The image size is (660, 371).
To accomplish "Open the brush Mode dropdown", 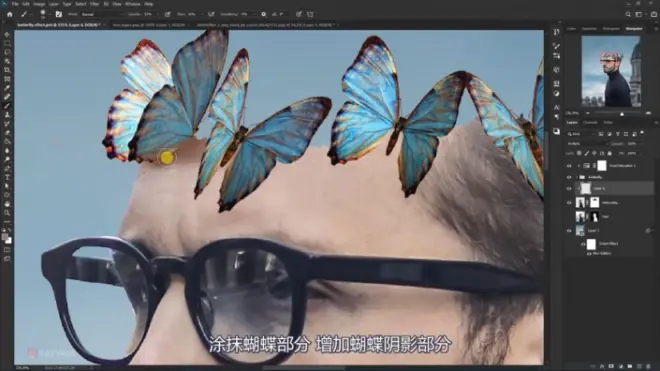I will click(102, 14).
